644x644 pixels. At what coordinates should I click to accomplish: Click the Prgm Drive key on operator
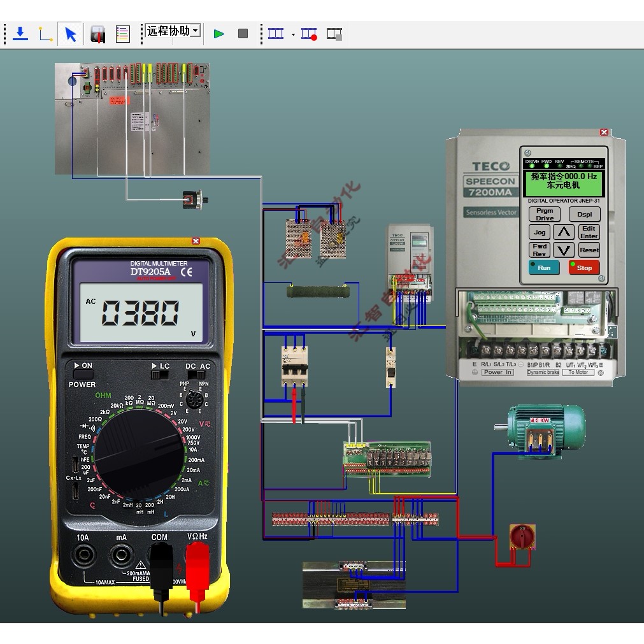[x=545, y=215]
